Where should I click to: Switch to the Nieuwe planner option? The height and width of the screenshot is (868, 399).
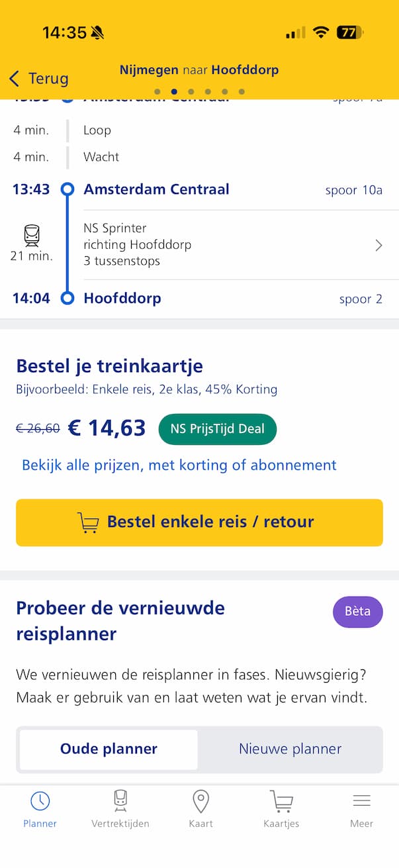point(290,749)
